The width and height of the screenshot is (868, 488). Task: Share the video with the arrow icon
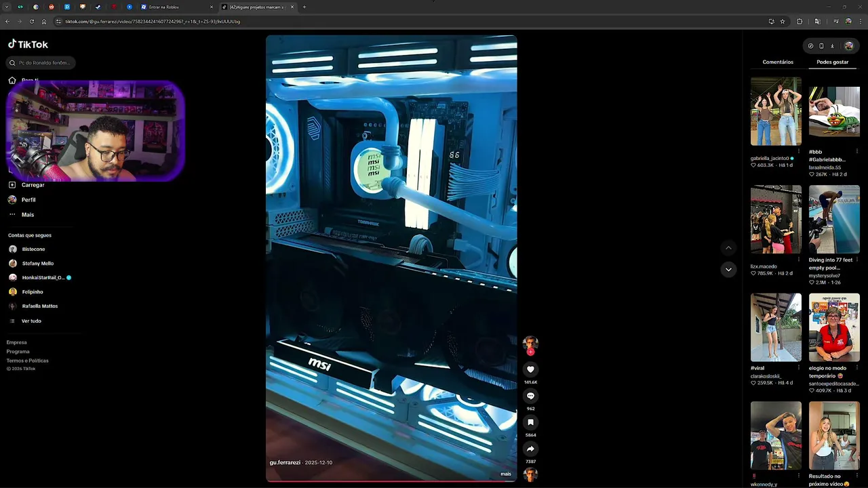pyautogui.click(x=530, y=449)
